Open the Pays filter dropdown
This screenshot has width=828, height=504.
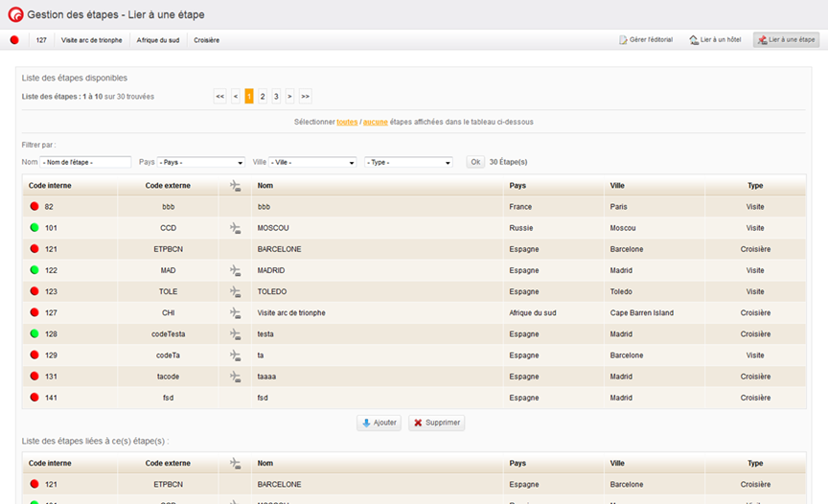200,163
